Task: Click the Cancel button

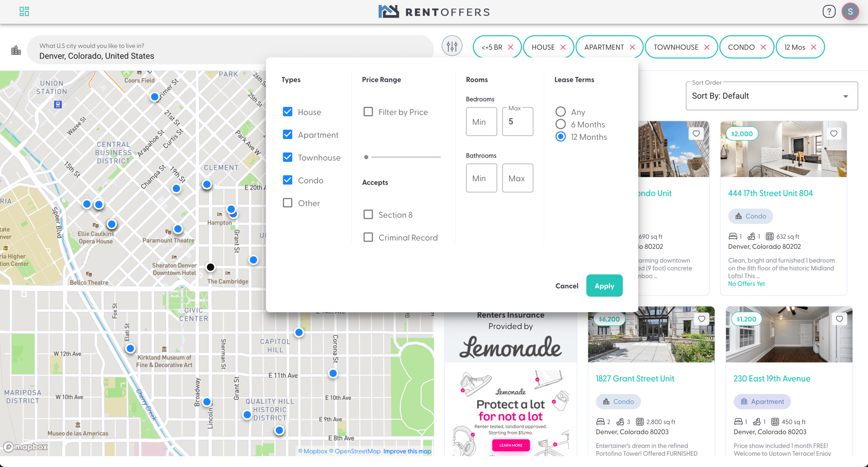Action: [567, 286]
